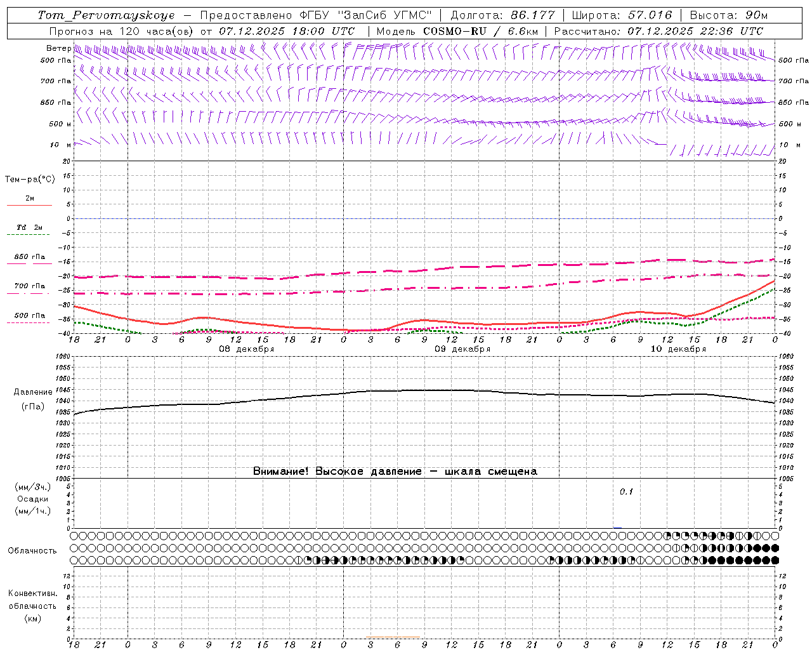Click the 'Давление' pressure panel label
Viewport: 812px width, 650px height.
tap(33, 392)
